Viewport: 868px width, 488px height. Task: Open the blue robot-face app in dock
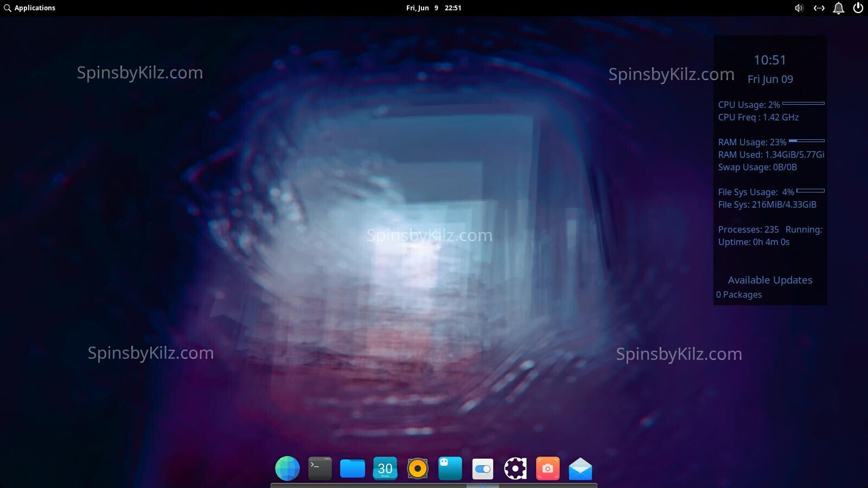(x=450, y=468)
